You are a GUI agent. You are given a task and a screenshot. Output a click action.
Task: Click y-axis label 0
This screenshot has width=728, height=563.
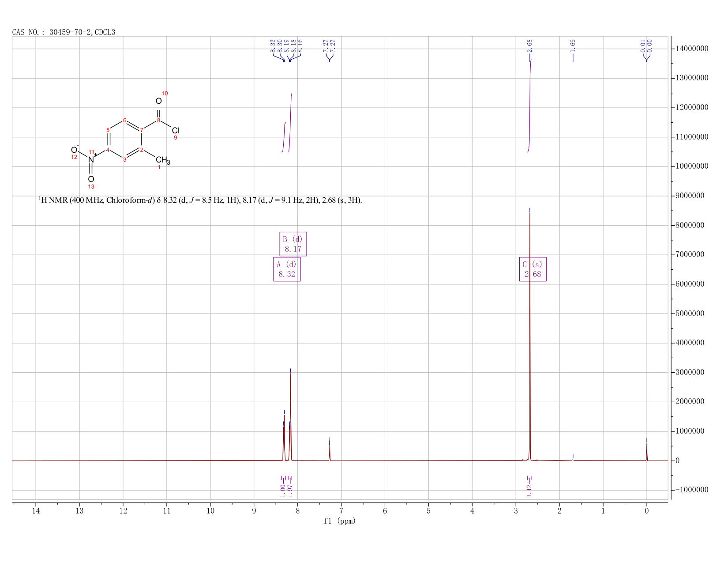[677, 461]
